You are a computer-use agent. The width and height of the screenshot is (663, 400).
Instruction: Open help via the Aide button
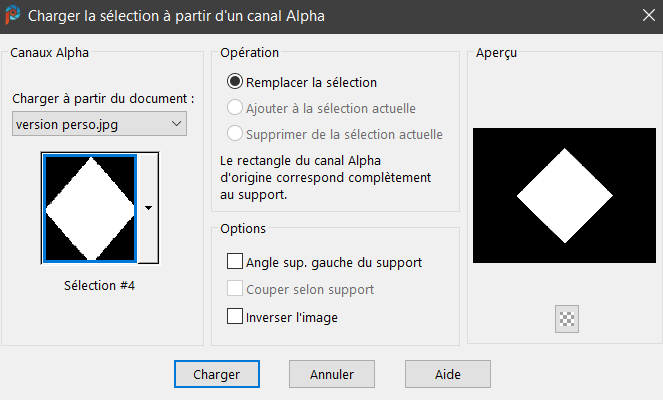pyautogui.click(x=447, y=374)
